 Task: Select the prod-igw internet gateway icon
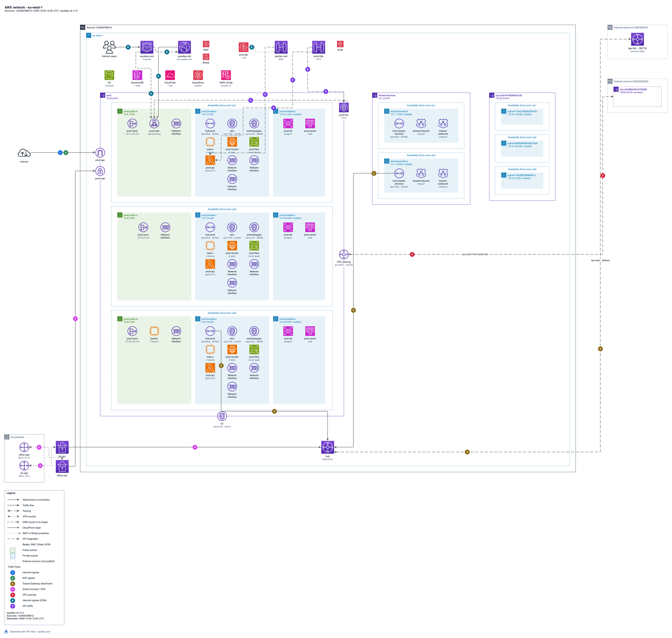click(x=100, y=153)
